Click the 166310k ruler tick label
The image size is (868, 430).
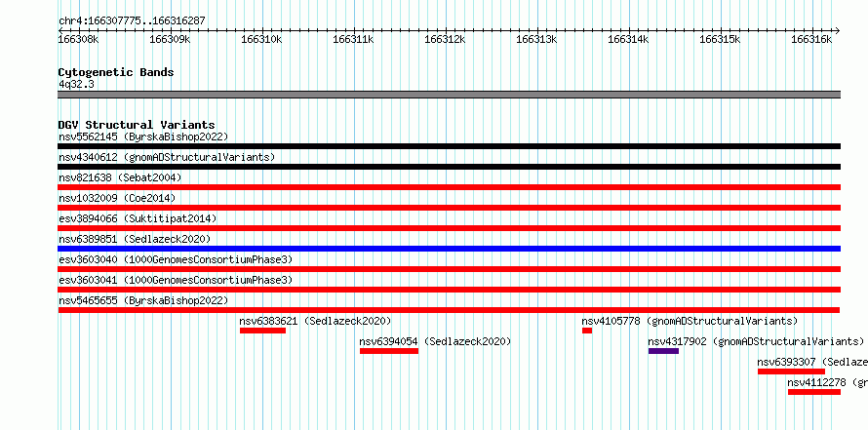[x=261, y=39]
